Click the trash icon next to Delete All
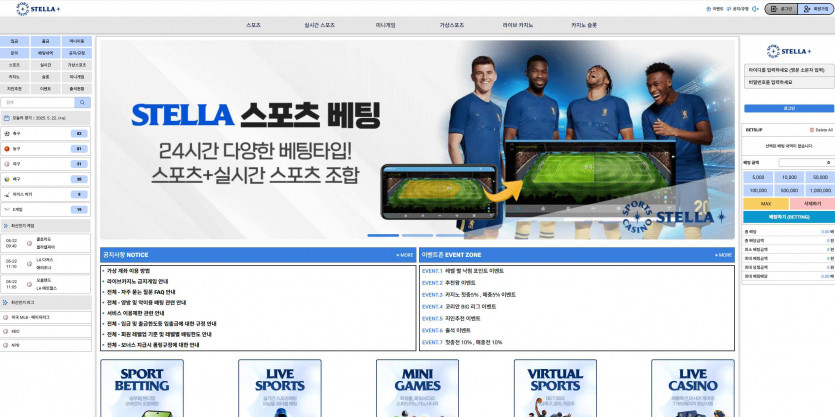Viewport: 835px width, 417px height. [812, 130]
